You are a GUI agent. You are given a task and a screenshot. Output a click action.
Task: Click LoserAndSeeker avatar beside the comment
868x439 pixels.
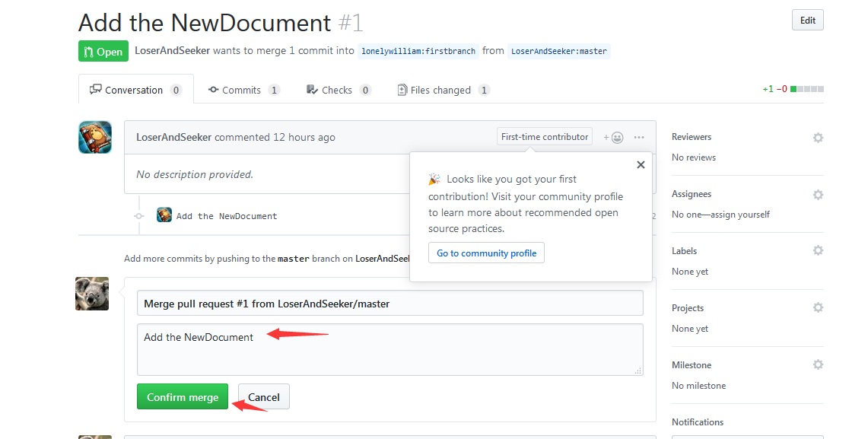(94, 137)
